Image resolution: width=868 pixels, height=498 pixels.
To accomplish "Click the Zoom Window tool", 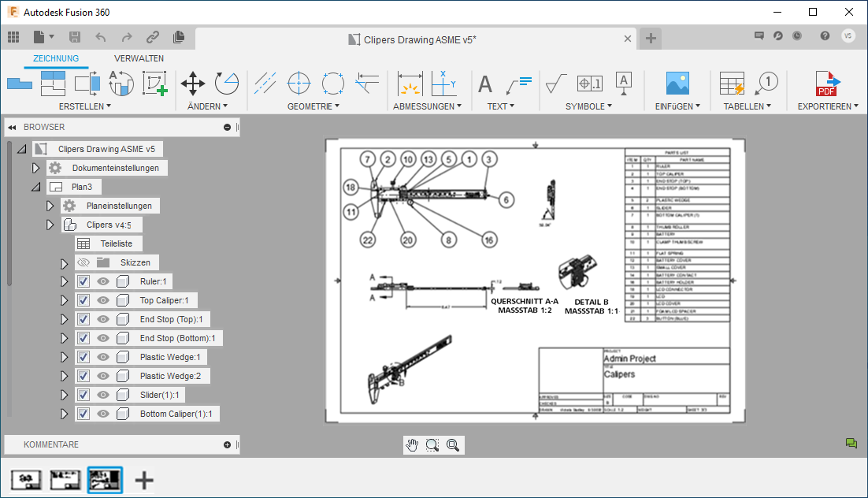I will (x=432, y=445).
